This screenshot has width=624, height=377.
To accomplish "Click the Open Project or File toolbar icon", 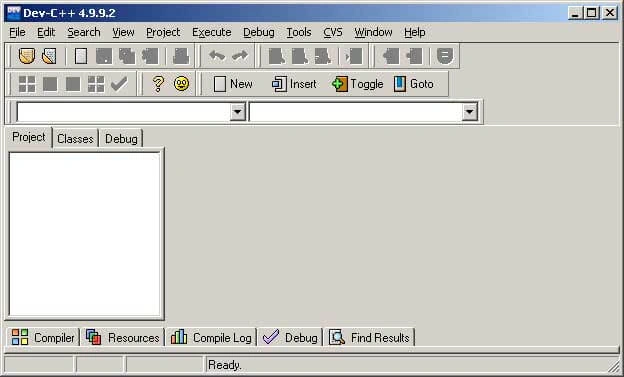I will (x=49, y=56).
